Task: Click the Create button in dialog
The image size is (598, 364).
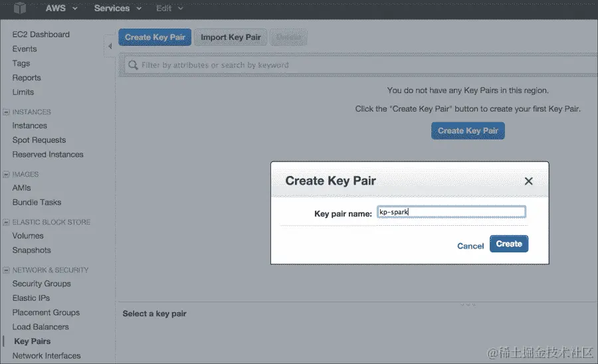Action: coord(509,244)
